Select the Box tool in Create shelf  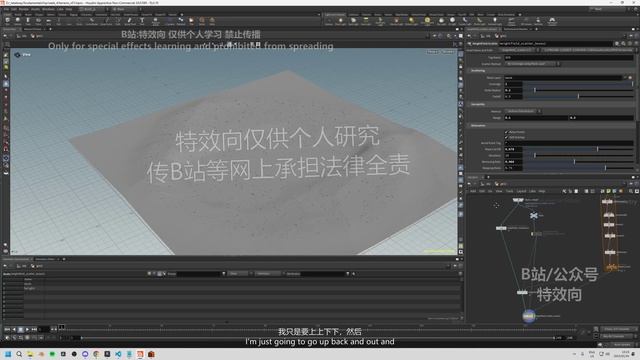(x=7, y=21)
